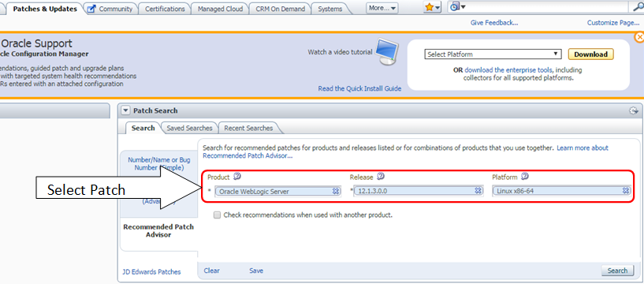Click the Save search link

coord(256,271)
